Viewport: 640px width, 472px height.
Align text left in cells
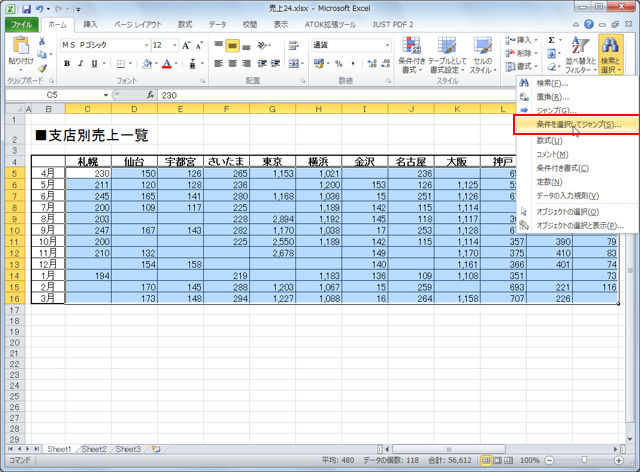pos(219,63)
